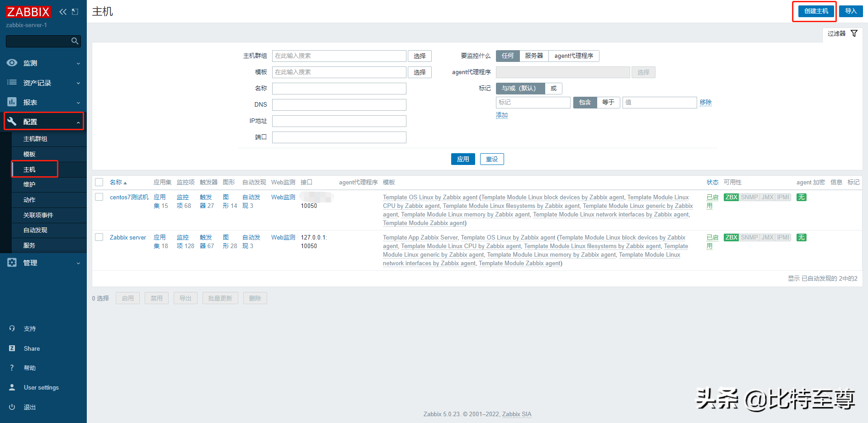
Task: Click the Z icon for Share
Action: click(x=12, y=348)
